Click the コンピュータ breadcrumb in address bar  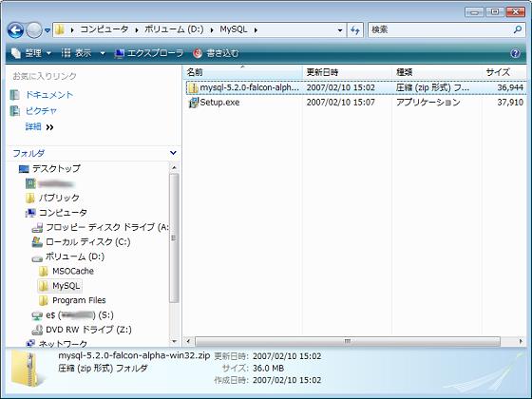[x=104, y=29]
